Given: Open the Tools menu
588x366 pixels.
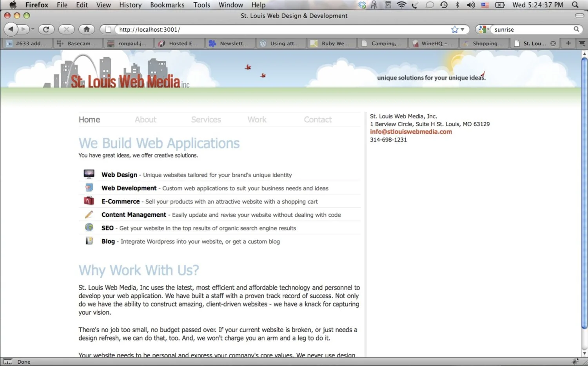Looking at the screenshot, I should (x=201, y=5).
